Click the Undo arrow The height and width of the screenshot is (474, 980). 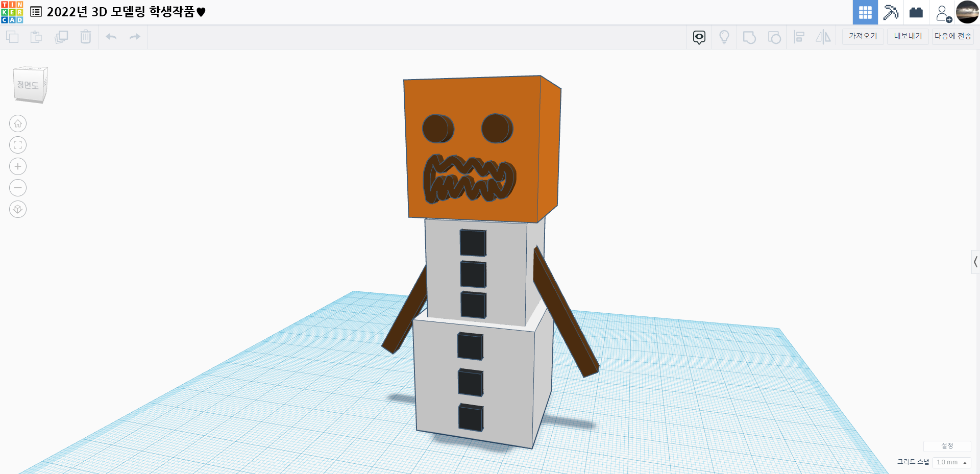coord(111,37)
